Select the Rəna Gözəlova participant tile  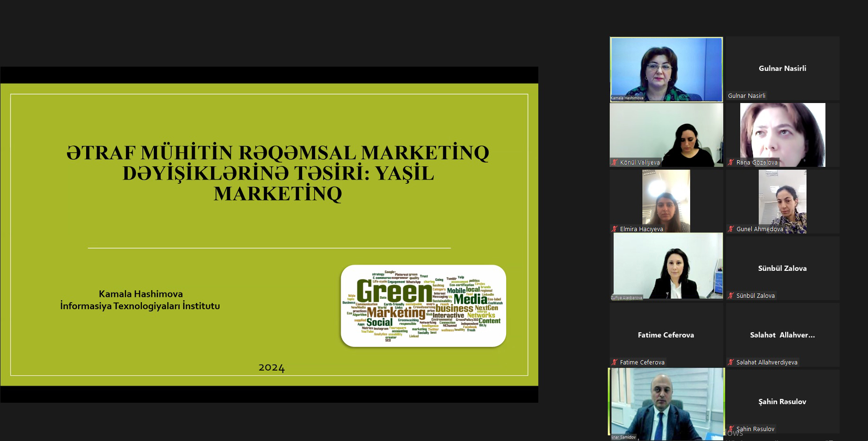(x=783, y=135)
